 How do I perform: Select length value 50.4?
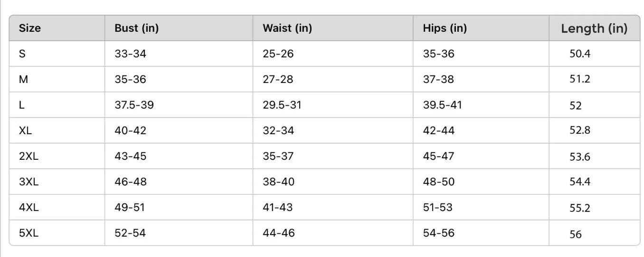tap(579, 54)
